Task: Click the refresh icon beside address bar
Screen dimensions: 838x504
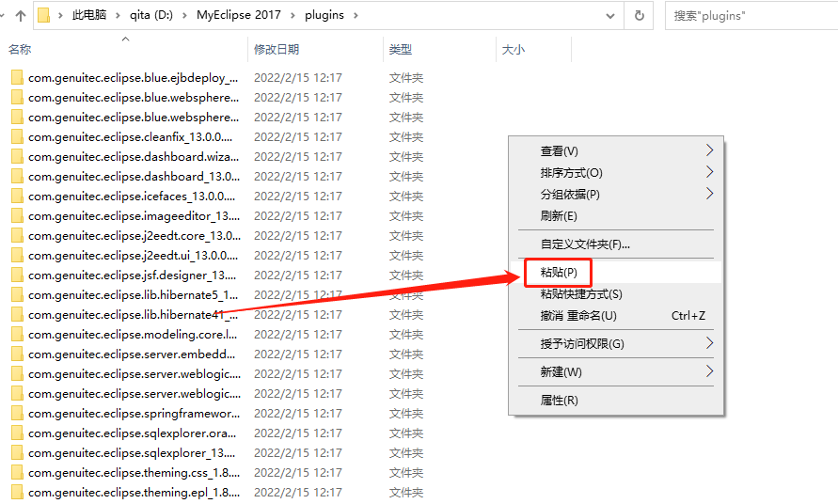Action: pos(640,15)
